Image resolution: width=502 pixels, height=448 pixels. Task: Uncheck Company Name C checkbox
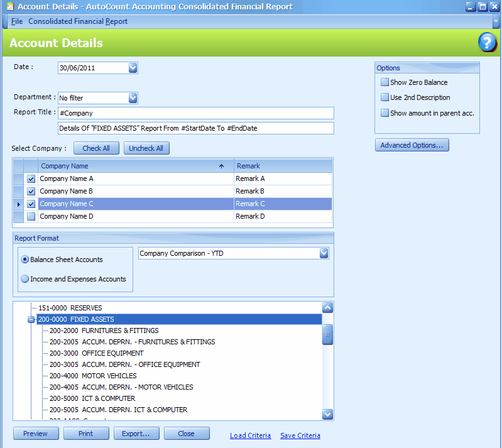coord(31,204)
